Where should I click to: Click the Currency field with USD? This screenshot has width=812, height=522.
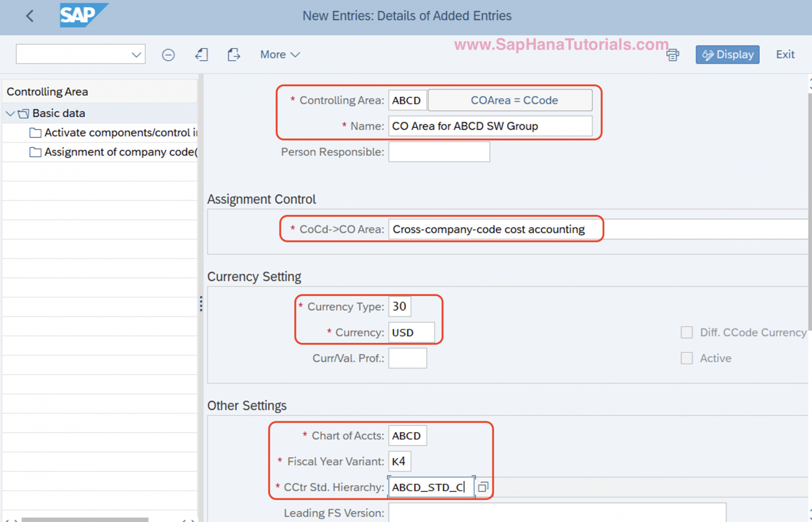412,332
